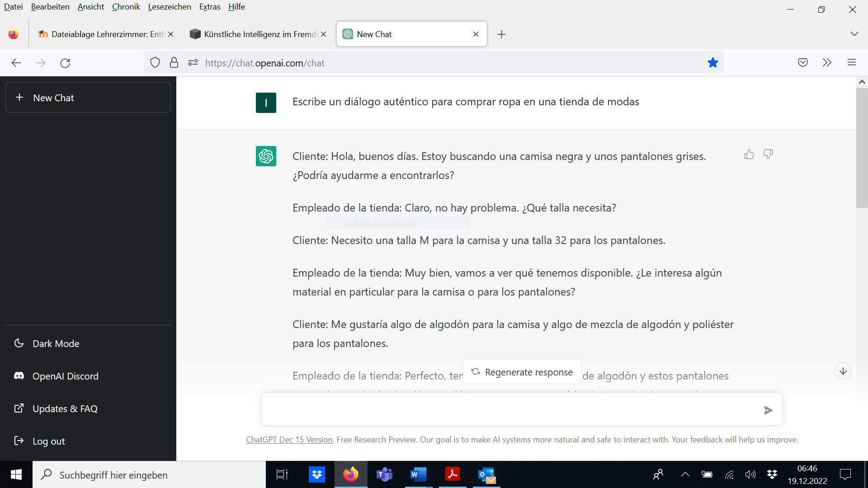Toggle Dark Mode in the sidebar
This screenshot has width=868, height=488.
[x=88, y=343]
